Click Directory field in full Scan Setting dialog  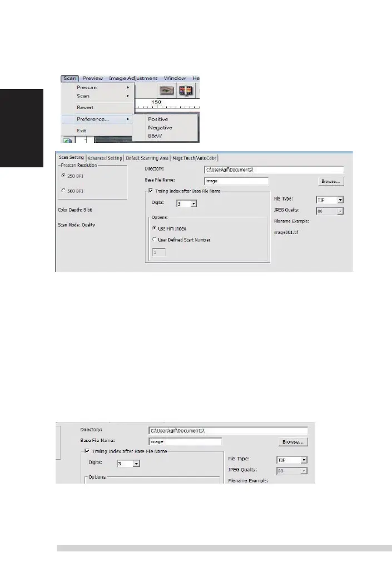[274, 170]
